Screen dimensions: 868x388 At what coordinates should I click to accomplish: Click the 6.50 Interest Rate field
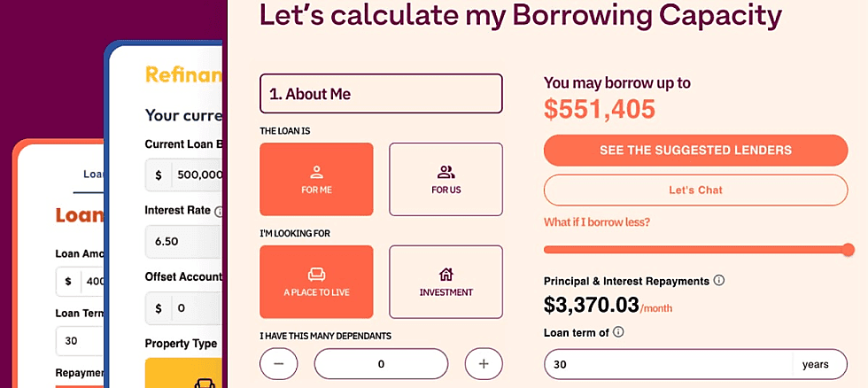click(182, 241)
